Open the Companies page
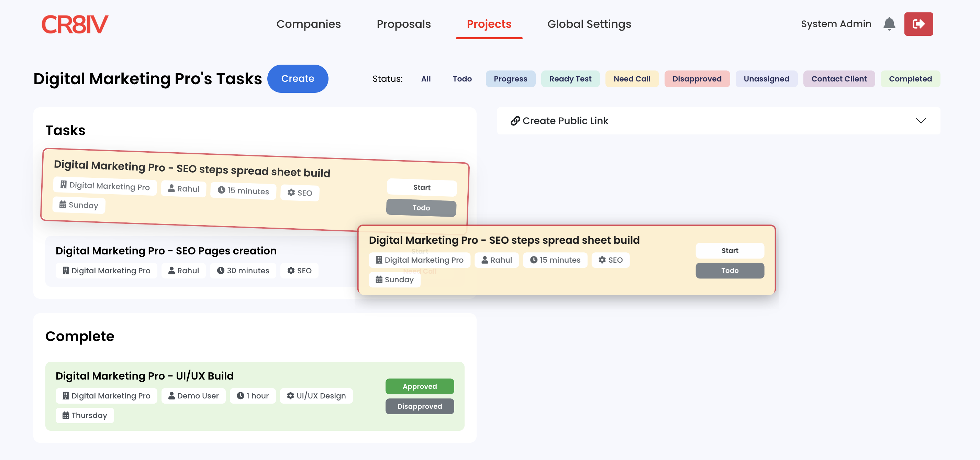 pyautogui.click(x=309, y=24)
